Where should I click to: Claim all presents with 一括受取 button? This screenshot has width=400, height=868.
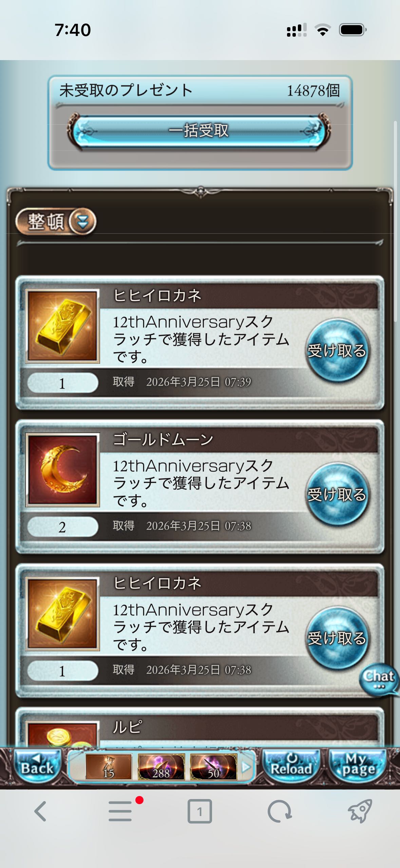point(199,131)
